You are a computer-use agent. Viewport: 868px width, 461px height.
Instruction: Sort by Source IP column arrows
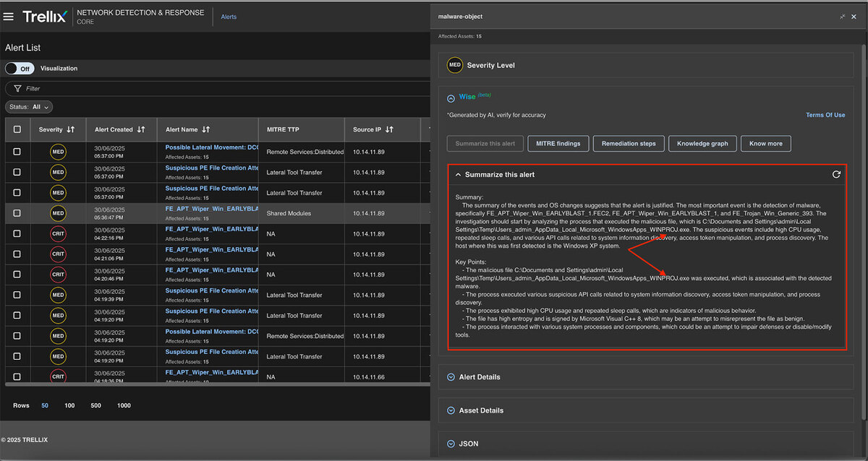point(389,129)
